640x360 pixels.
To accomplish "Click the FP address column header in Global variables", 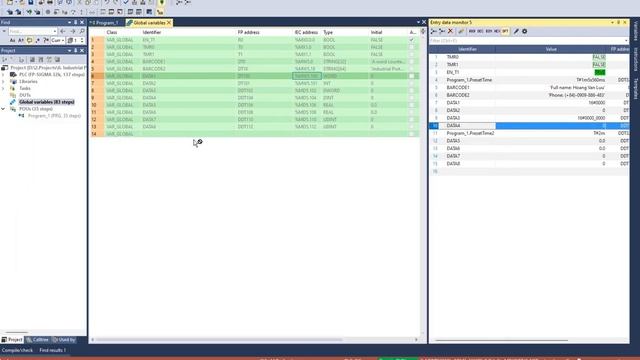I will pos(248,32).
